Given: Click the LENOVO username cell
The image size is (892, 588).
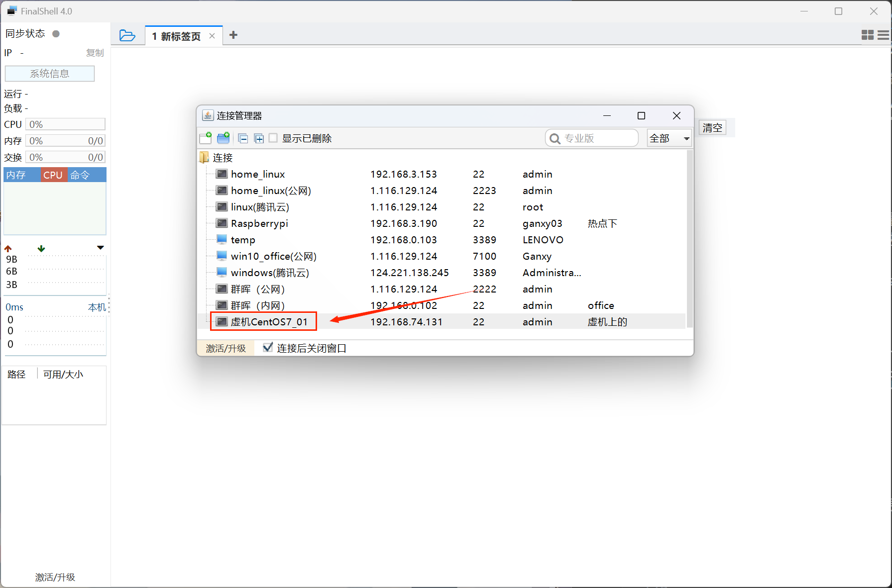Looking at the screenshot, I should (543, 240).
